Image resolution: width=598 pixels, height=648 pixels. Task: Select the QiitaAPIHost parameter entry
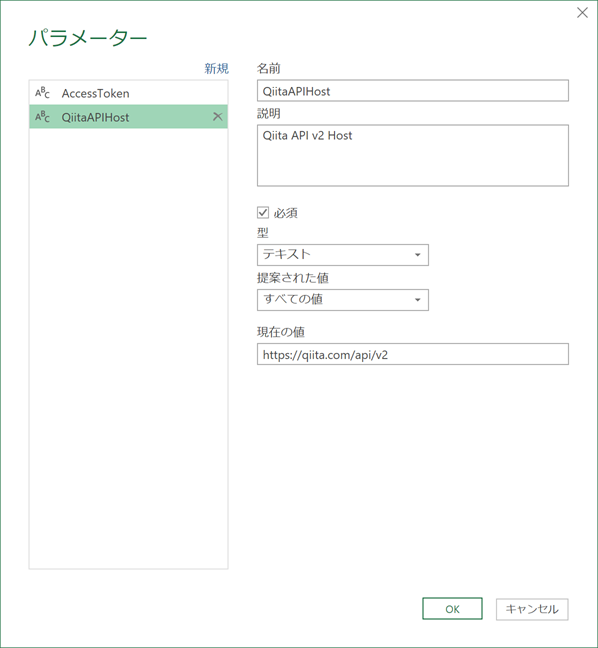(x=128, y=117)
